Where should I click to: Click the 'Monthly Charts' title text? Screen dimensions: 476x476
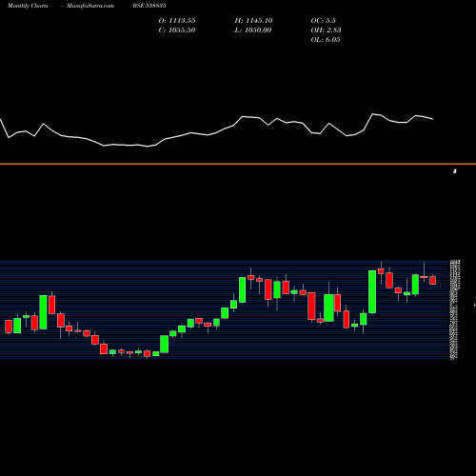coord(28,6)
